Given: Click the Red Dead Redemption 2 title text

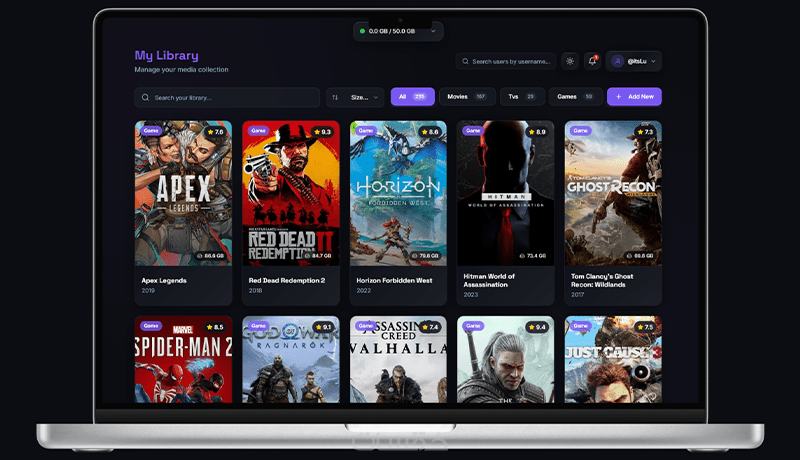Looking at the screenshot, I should coord(287,280).
